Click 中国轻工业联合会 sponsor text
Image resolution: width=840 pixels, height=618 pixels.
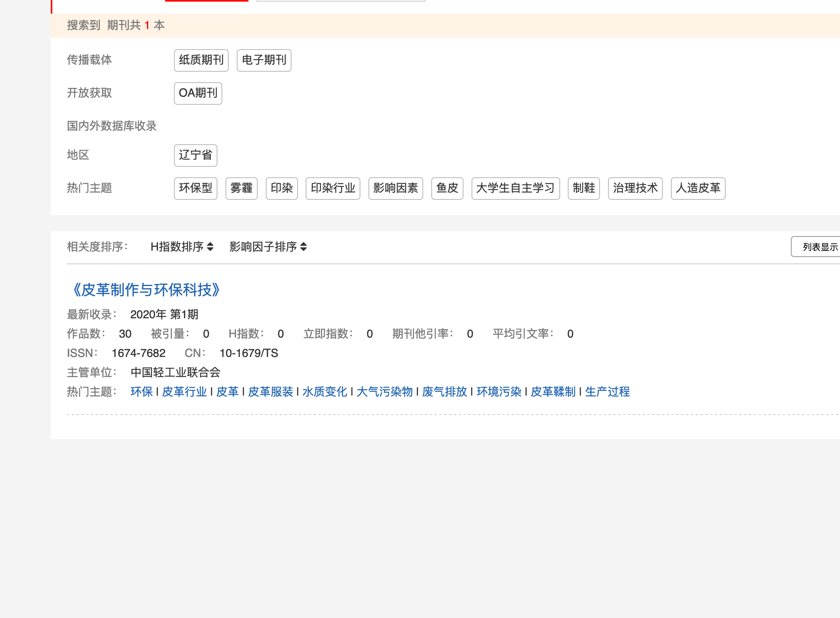[176, 372]
